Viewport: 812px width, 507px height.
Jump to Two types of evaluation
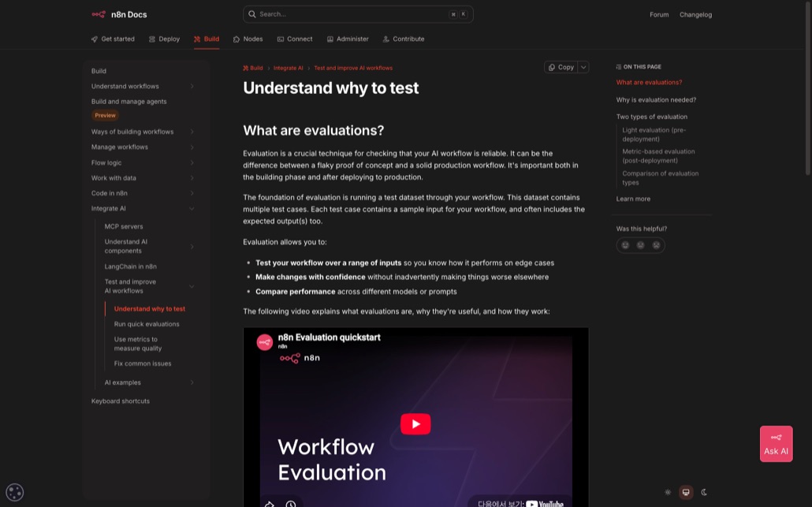pos(651,117)
